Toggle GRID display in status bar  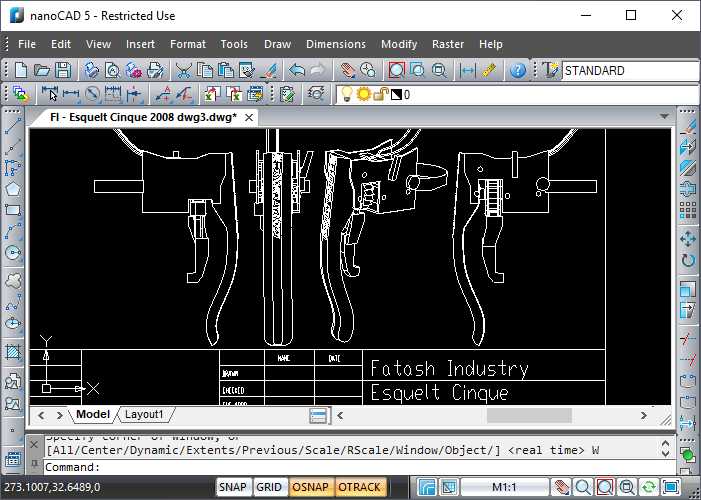coord(269,487)
